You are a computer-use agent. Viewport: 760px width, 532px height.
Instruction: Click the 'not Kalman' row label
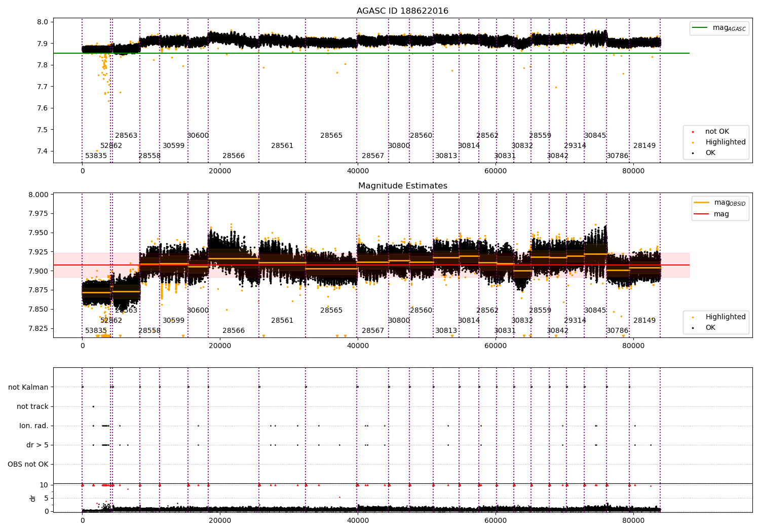coord(28,388)
